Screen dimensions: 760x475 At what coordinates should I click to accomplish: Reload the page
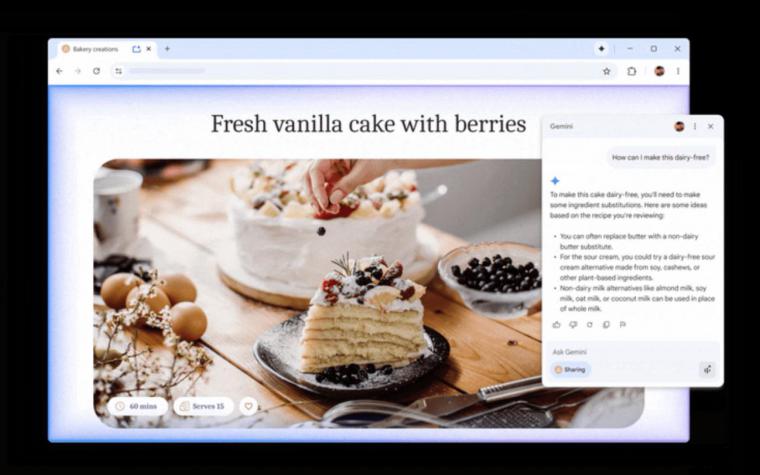pyautogui.click(x=96, y=71)
